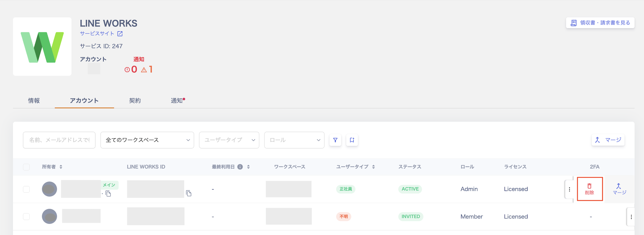Click the ワークスペース column header
The width and height of the screenshot is (644, 235).
click(290, 167)
